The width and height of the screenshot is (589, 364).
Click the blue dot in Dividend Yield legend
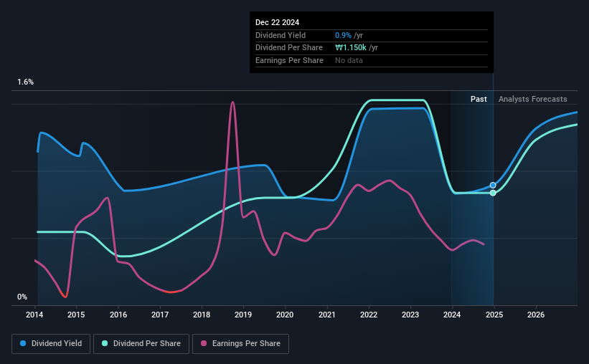pos(23,343)
